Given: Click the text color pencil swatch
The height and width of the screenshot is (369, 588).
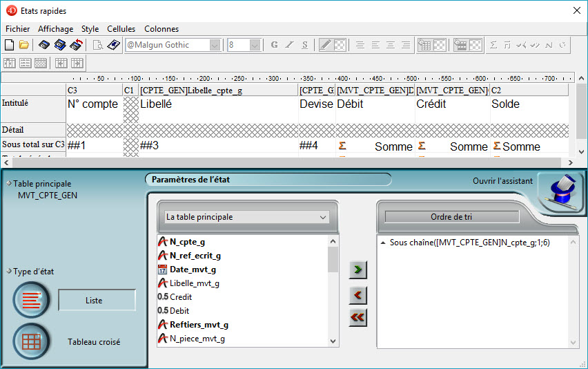Looking at the screenshot, I should point(326,45).
